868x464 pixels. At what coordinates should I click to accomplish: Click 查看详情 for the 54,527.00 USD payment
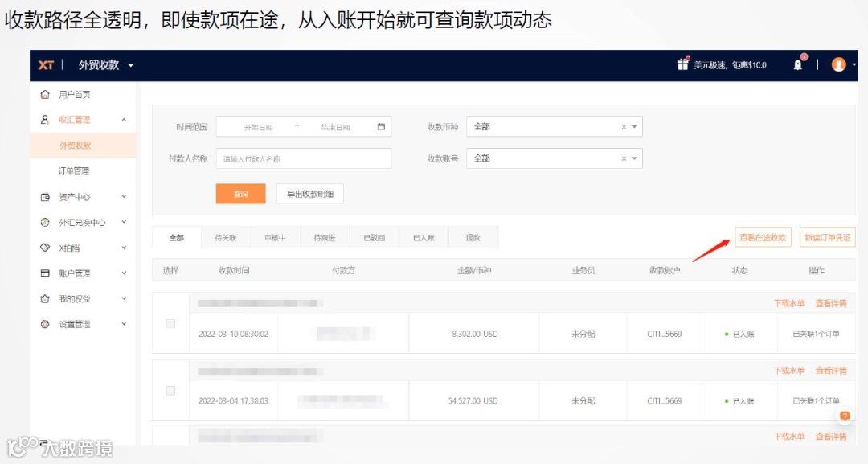(x=831, y=371)
